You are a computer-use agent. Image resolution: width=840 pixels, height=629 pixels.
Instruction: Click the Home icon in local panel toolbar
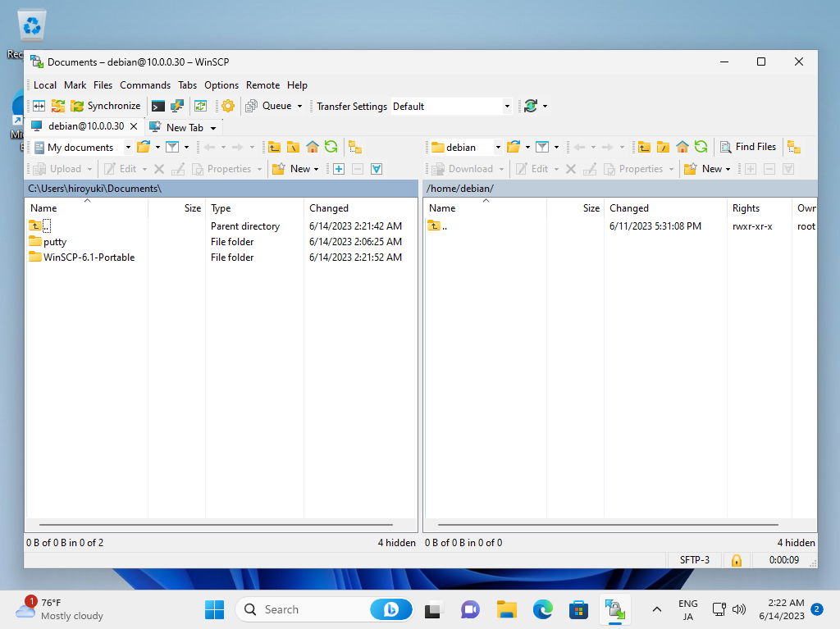tap(313, 147)
